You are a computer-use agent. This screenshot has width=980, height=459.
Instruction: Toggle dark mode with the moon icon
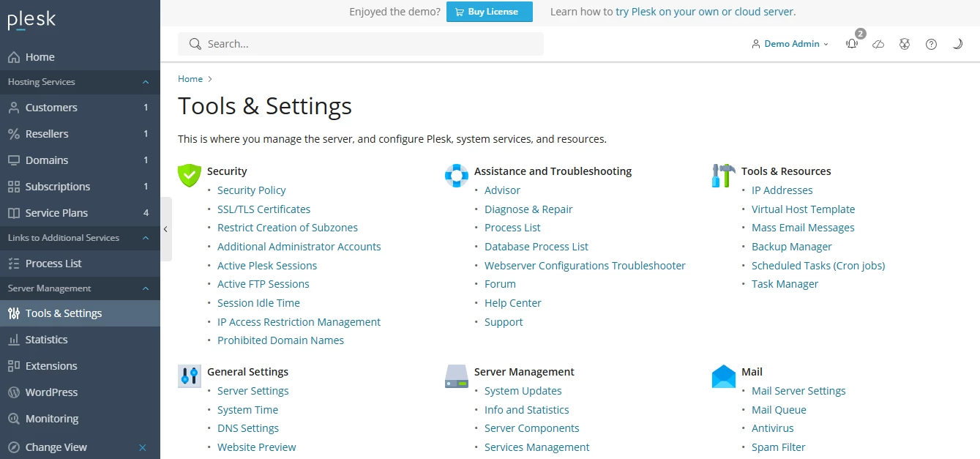(957, 44)
